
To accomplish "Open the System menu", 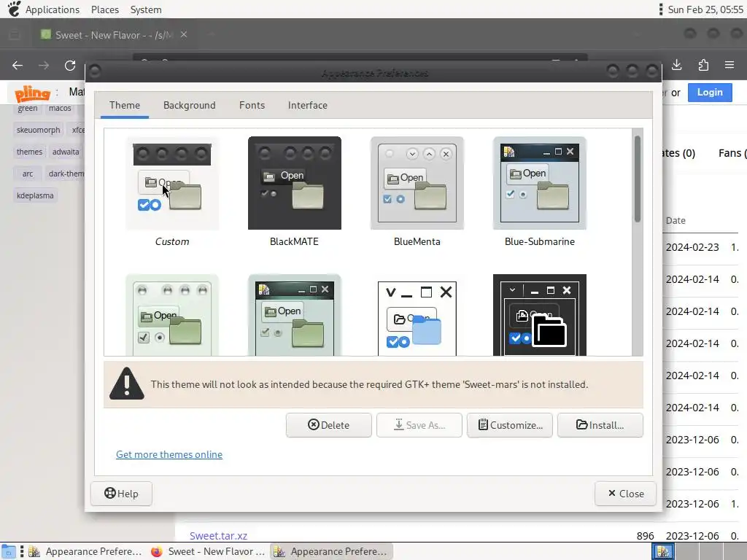I will pos(146,9).
